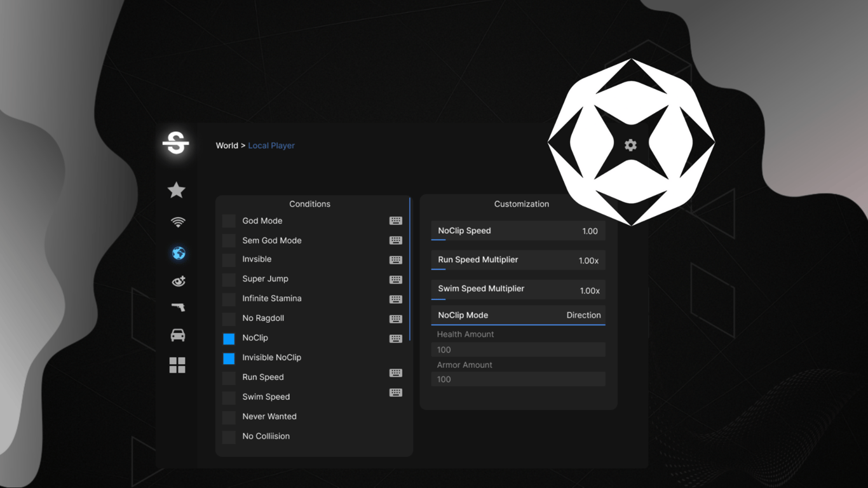Adjust the Run Speed Multiplier slider
Image resolution: width=868 pixels, height=488 pixels.
click(518, 260)
